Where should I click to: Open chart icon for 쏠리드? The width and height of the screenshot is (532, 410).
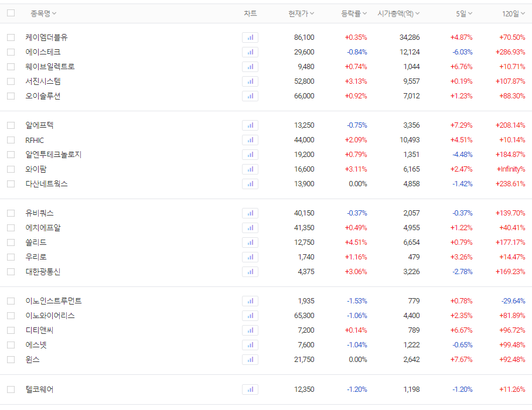[250, 242]
